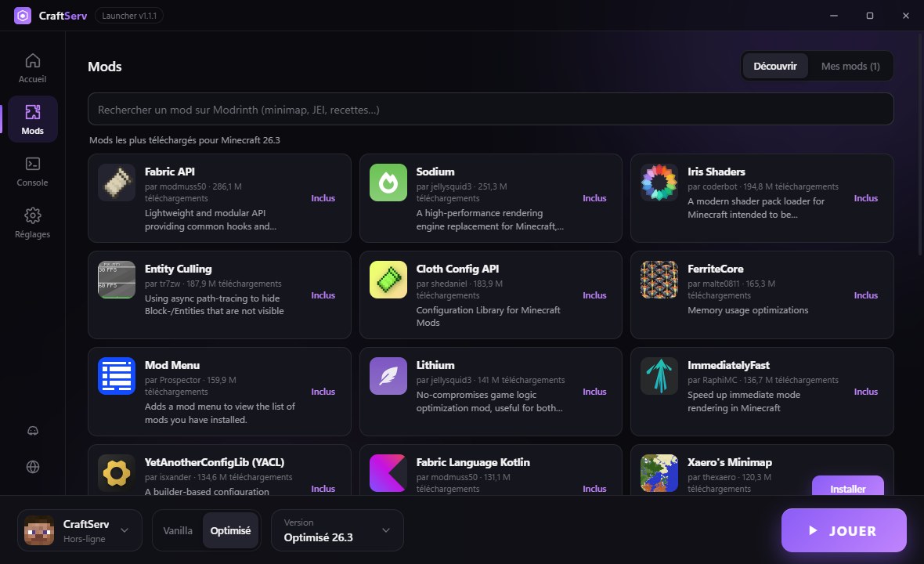Viewport: 924px width, 564px height.
Task: Click the FerriteCore title
Action: click(x=716, y=269)
